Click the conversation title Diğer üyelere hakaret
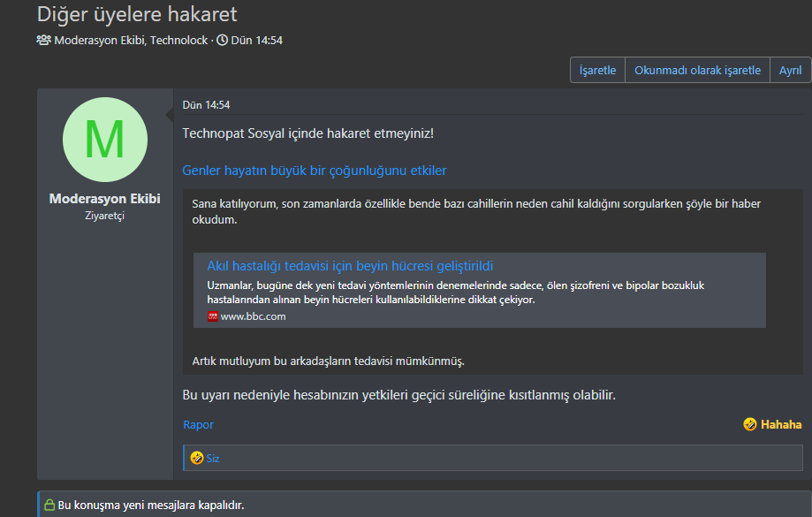The width and height of the screenshot is (812, 517). [132, 14]
